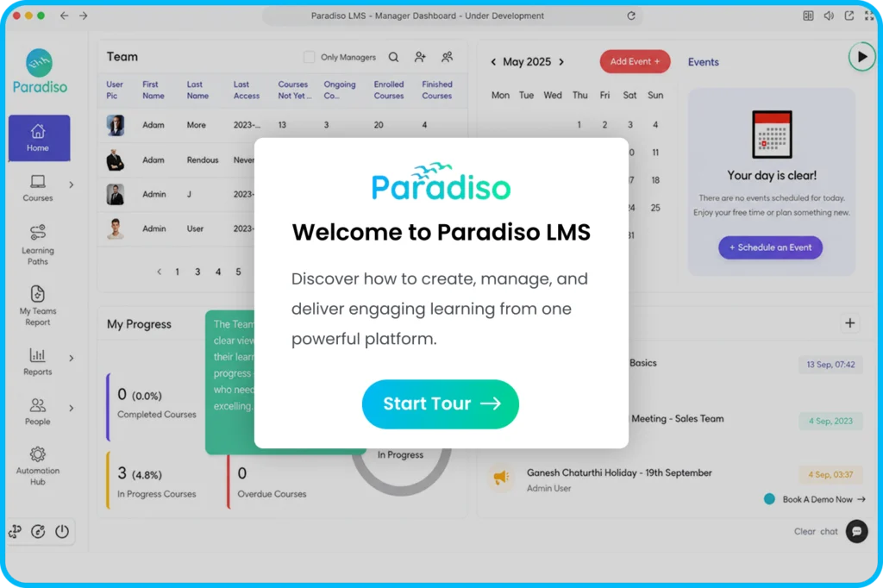Click the plus icon above announcements
This screenshot has height=588, width=883.
click(849, 323)
